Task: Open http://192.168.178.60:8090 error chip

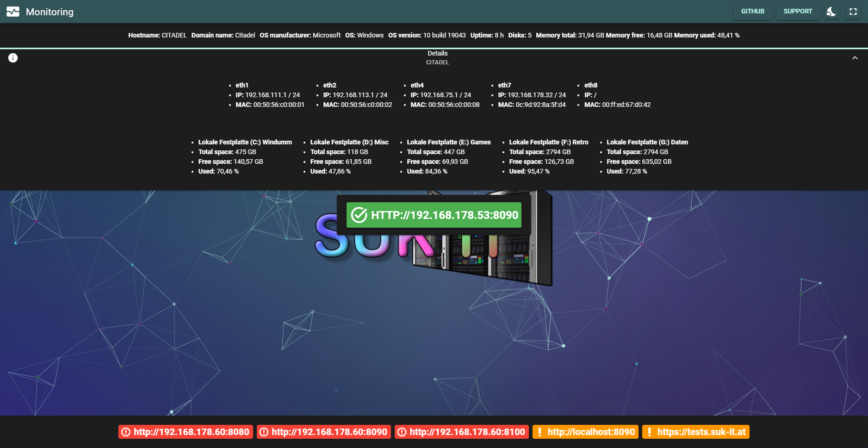Action: (x=324, y=432)
